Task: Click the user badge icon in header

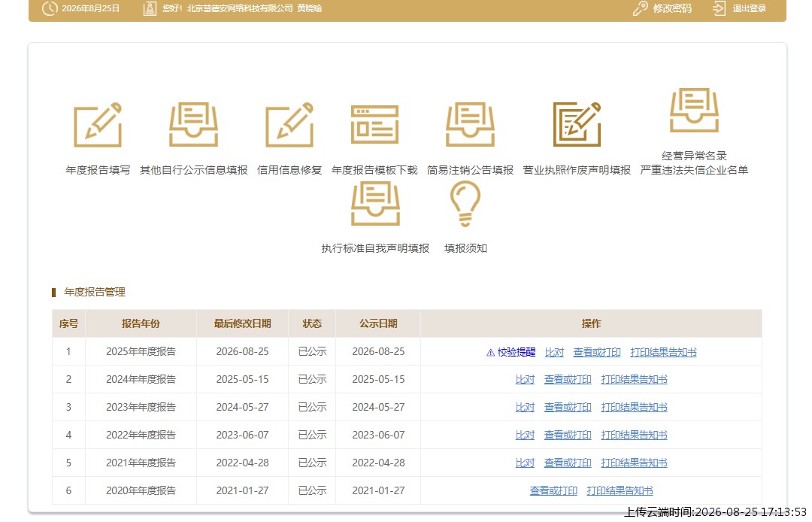Action: (x=150, y=8)
